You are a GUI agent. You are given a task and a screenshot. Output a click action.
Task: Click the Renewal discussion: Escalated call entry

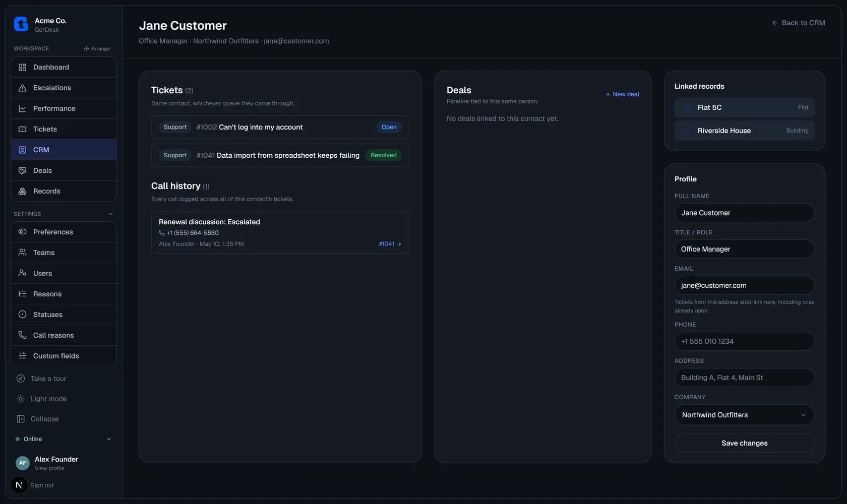280,232
